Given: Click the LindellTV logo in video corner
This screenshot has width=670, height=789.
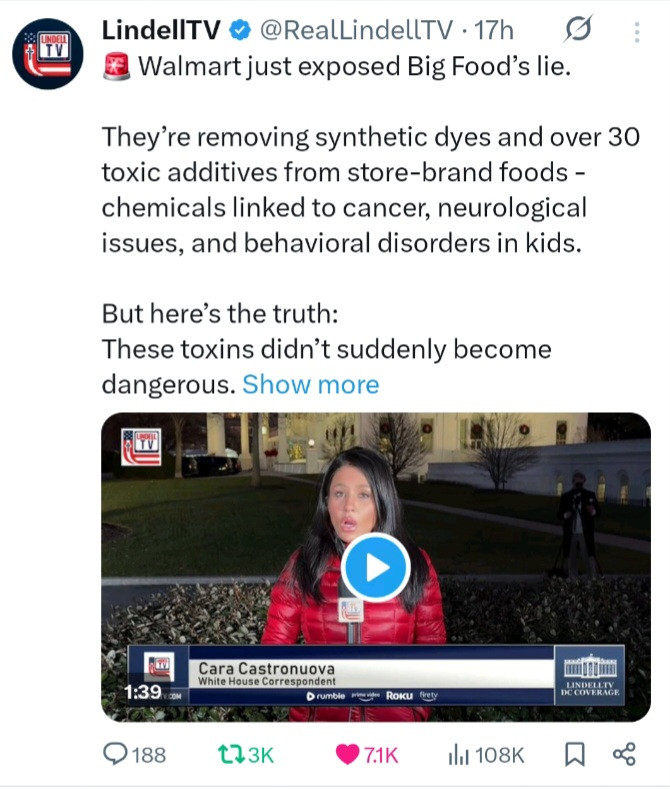Looking at the screenshot, I should point(141,447).
